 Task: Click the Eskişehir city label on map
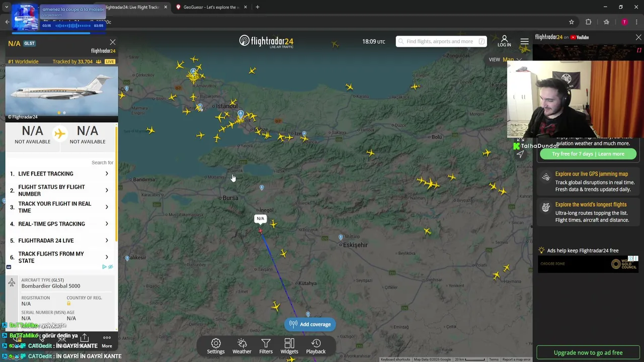click(356, 245)
